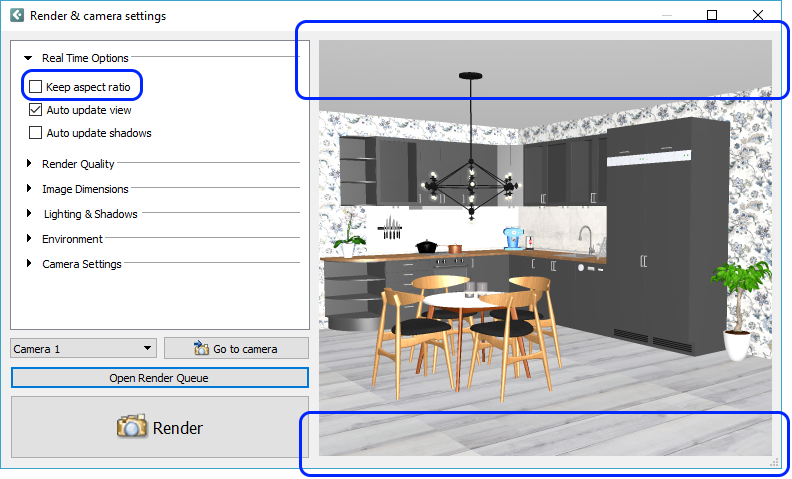This screenshot has width=792, height=479.
Task: Close the Render & camera settings window
Action: pos(758,15)
